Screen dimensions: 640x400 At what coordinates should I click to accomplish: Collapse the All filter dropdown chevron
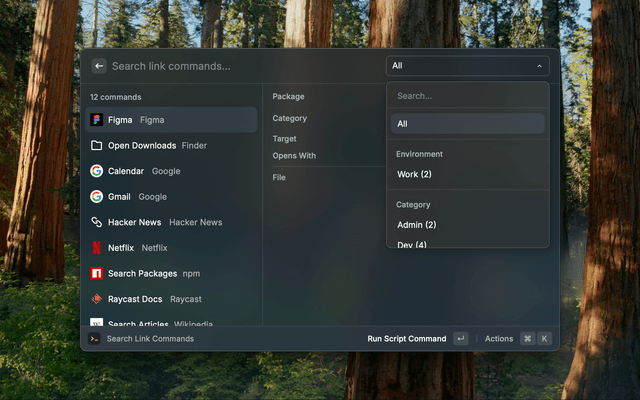539,66
